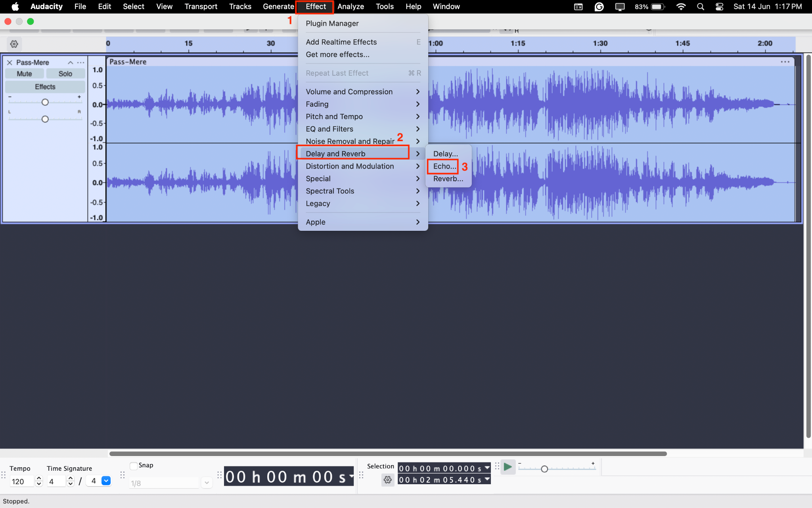The width and height of the screenshot is (812, 508).
Task: Select Delay... from the submenu
Action: [x=448, y=154]
